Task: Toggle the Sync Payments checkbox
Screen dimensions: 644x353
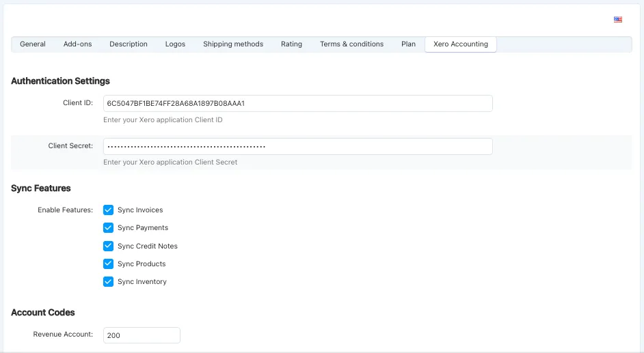Action: 108,227
